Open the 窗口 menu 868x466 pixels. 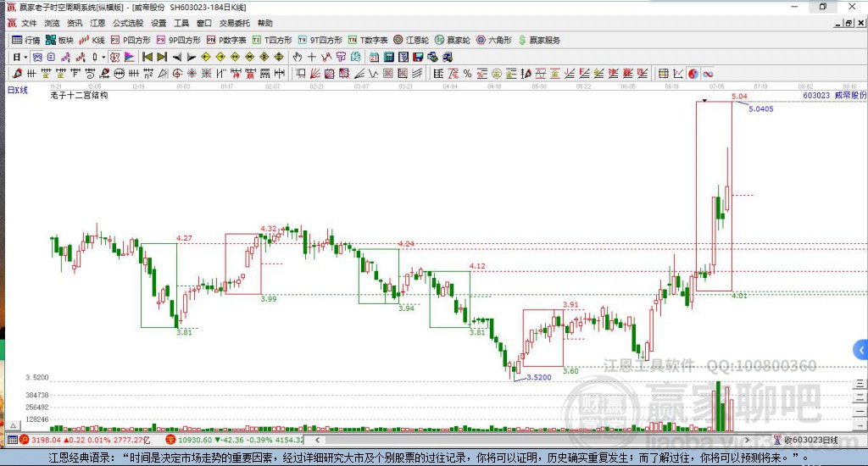204,23
